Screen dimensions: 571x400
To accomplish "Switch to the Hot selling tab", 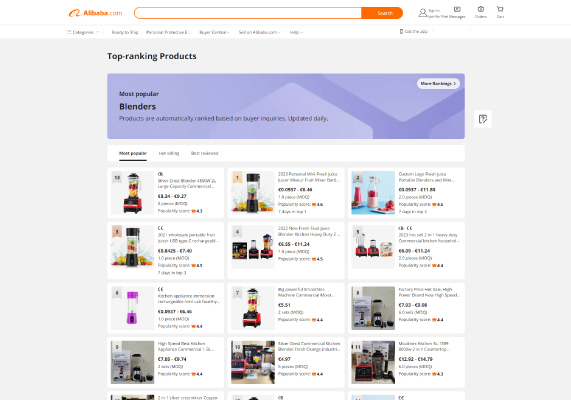I will pyautogui.click(x=169, y=153).
